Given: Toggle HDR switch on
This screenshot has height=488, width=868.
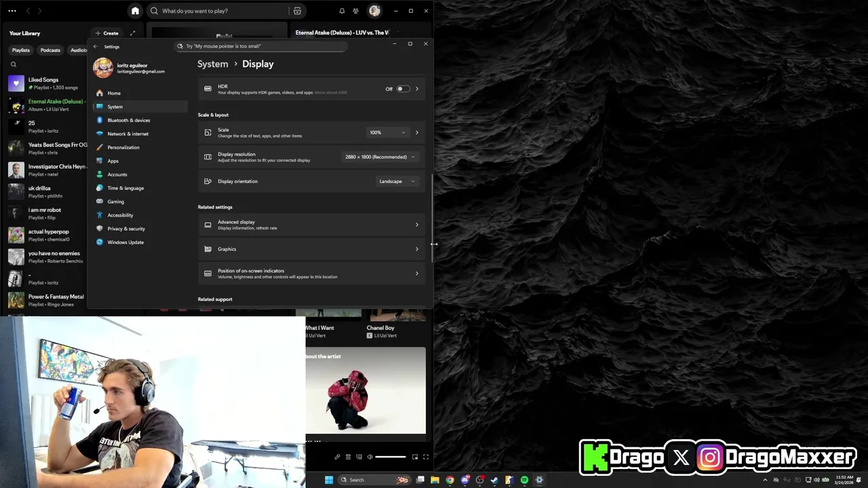Looking at the screenshot, I should [403, 89].
